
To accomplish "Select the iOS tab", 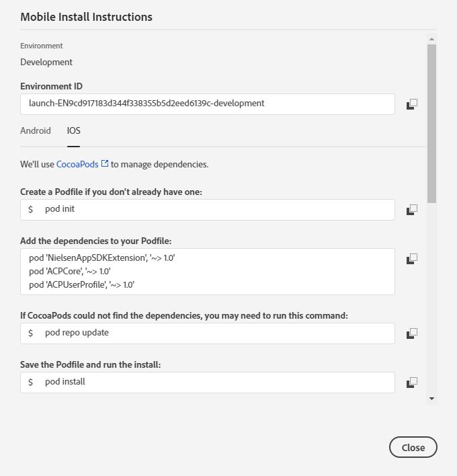I will coord(73,131).
